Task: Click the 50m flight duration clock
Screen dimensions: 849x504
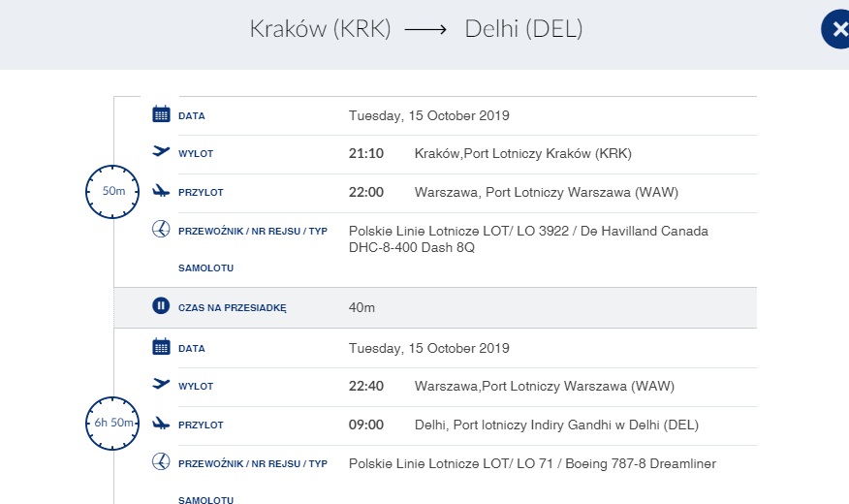Action: coord(112,192)
